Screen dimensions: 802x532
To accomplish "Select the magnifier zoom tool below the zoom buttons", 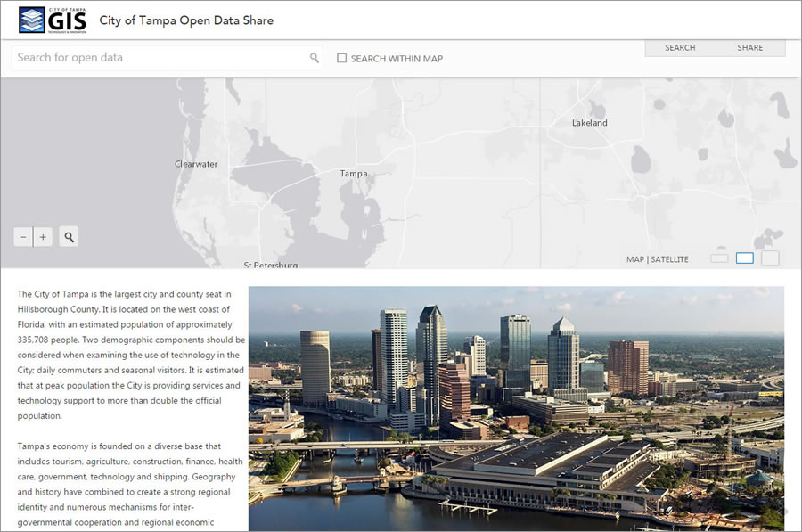I will point(69,236).
